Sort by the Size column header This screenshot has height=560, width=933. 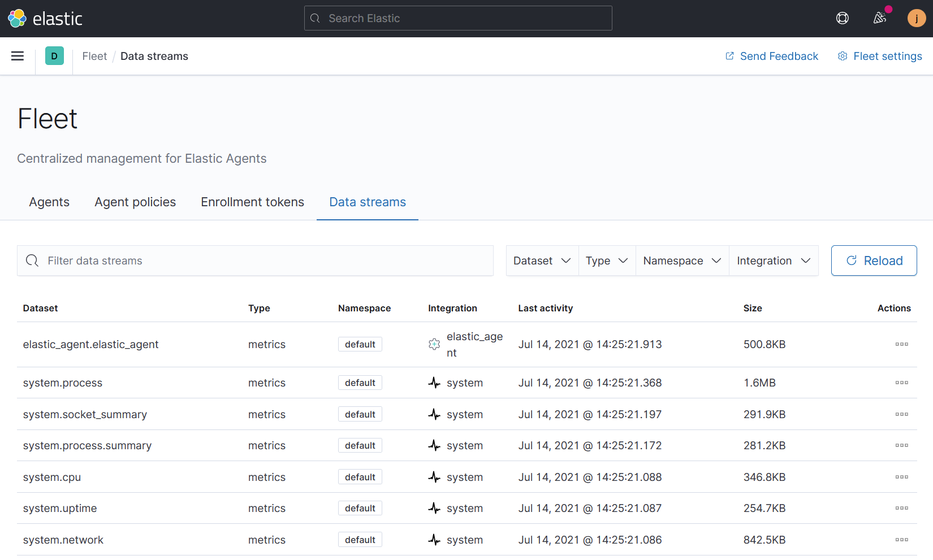(x=753, y=308)
